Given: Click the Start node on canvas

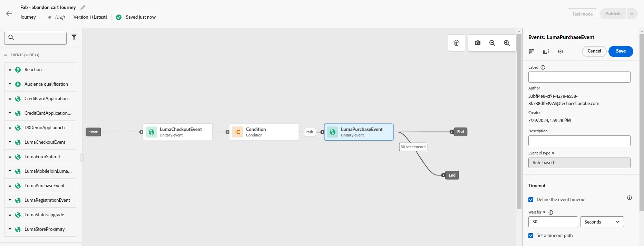Looking at the screenshot, I should [93, 132].
